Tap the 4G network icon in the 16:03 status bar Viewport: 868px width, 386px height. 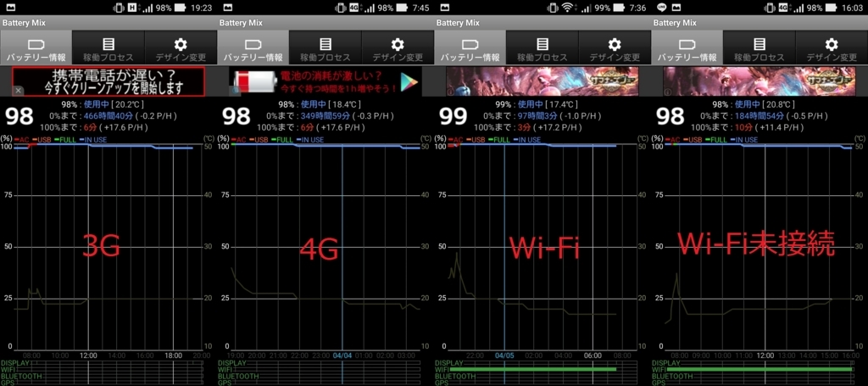(x=783, y=8)
